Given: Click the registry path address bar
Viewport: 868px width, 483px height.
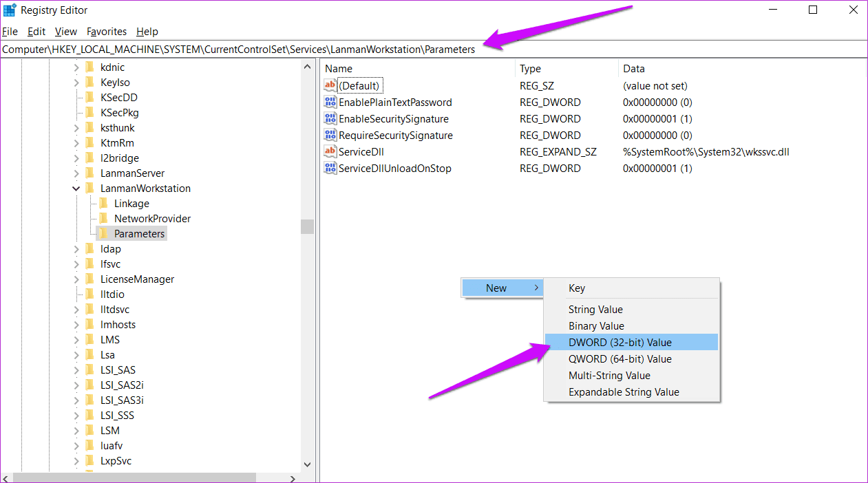Looking at the screenshot, I should coord(434,50).
